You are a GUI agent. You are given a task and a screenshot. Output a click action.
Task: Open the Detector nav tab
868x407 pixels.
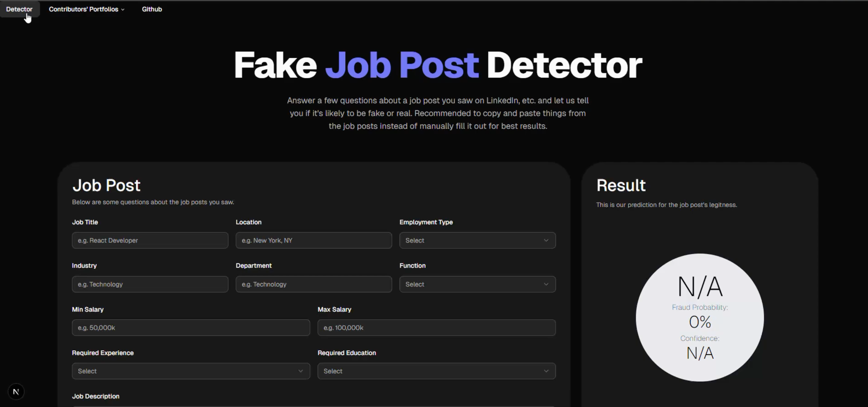click(19, 9)
